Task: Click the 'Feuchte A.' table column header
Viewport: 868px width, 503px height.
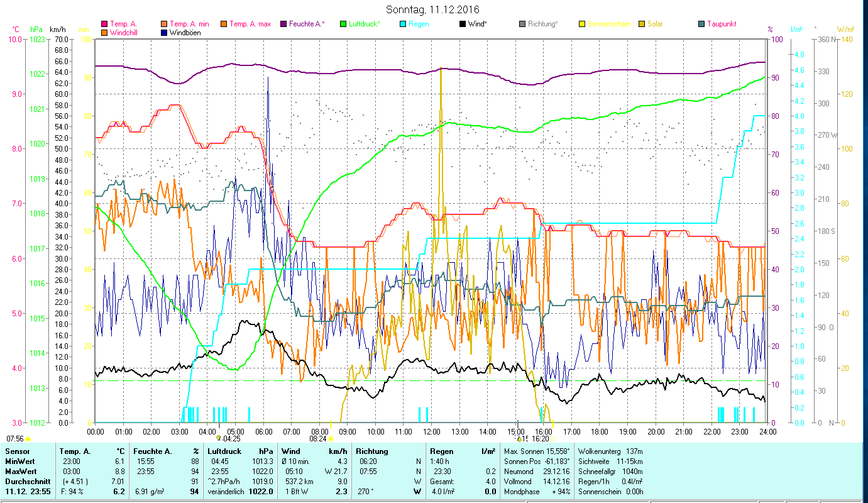Action: click(153, 451)
